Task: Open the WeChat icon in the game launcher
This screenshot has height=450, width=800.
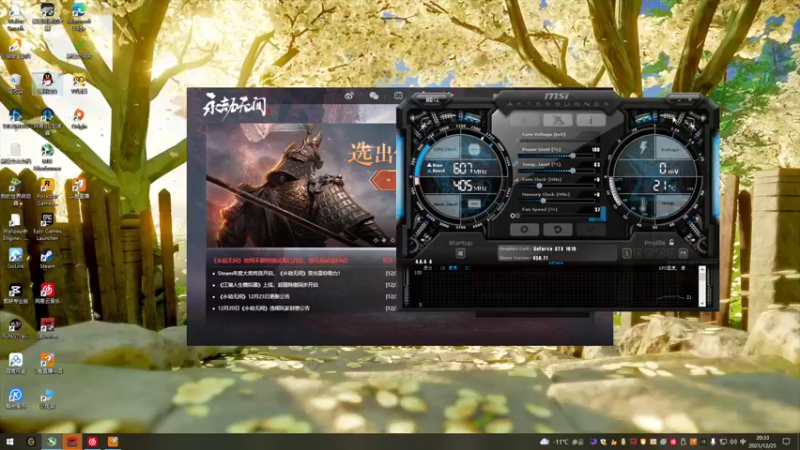Action: [x=374, y=96]
